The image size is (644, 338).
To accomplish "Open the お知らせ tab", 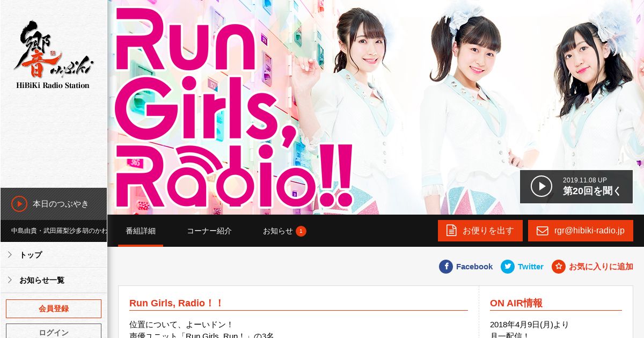I will pos(284,231).
